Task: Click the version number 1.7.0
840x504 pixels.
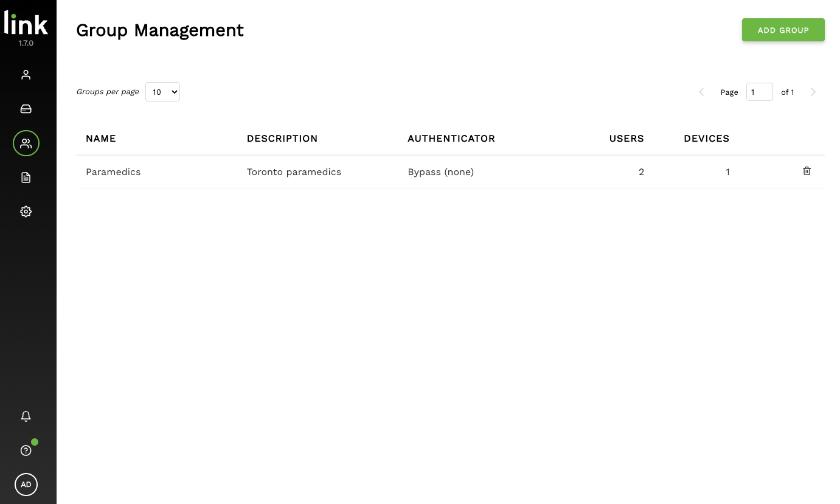Action: click(26, 43)
